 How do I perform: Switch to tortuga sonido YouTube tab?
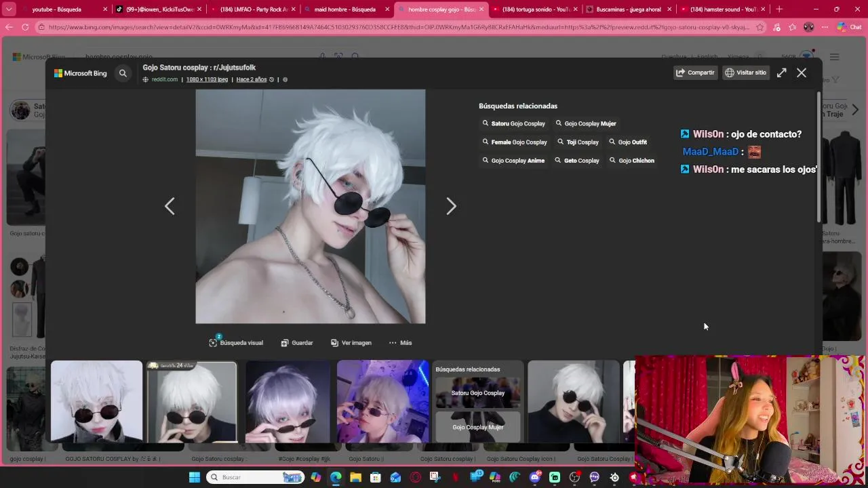coord(534,9)
